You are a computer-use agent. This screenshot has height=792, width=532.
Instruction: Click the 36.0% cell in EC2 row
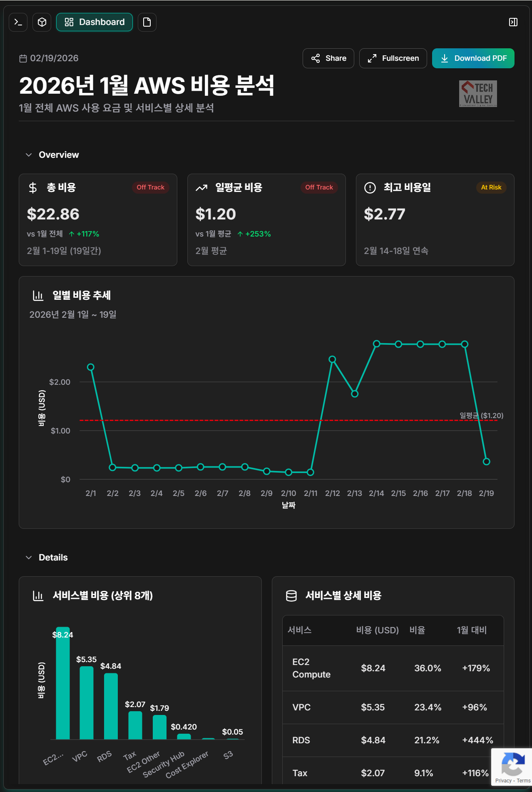tap(428, 668)
